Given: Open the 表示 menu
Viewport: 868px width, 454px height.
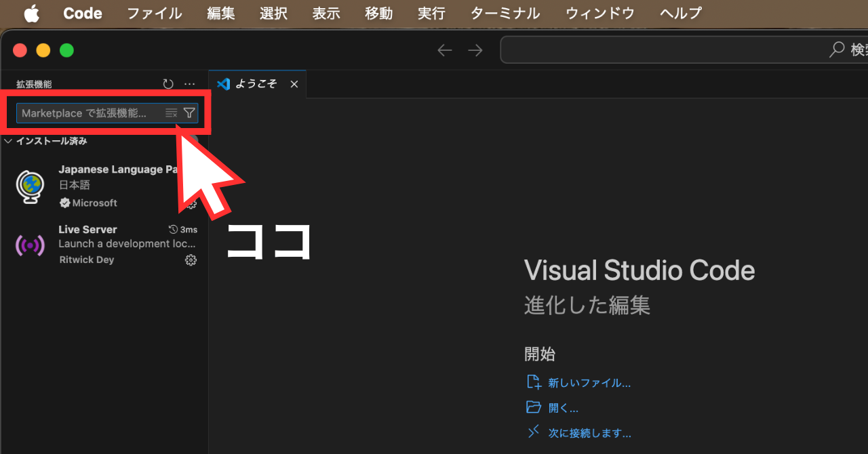Looking at the screenshot, I should tap(326, 13).
